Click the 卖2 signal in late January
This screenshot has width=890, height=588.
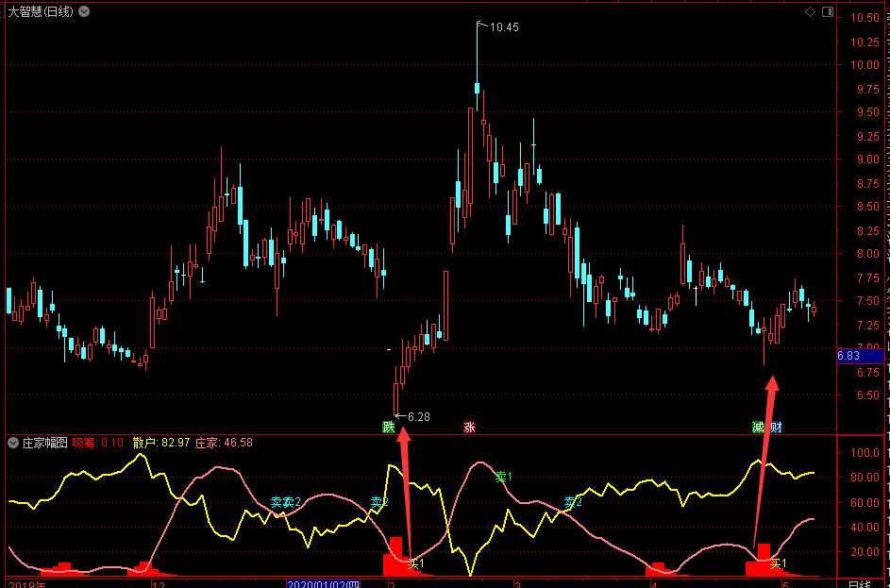tap(379, 502)
